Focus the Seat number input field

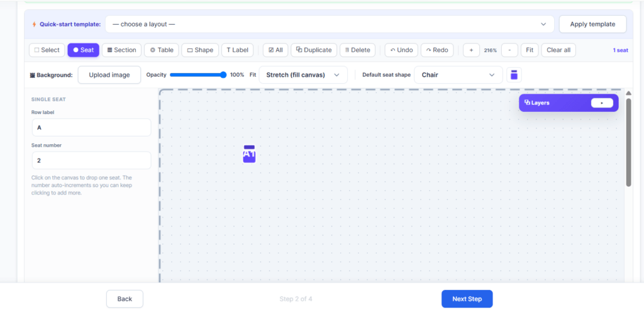[x=92, y=160]
